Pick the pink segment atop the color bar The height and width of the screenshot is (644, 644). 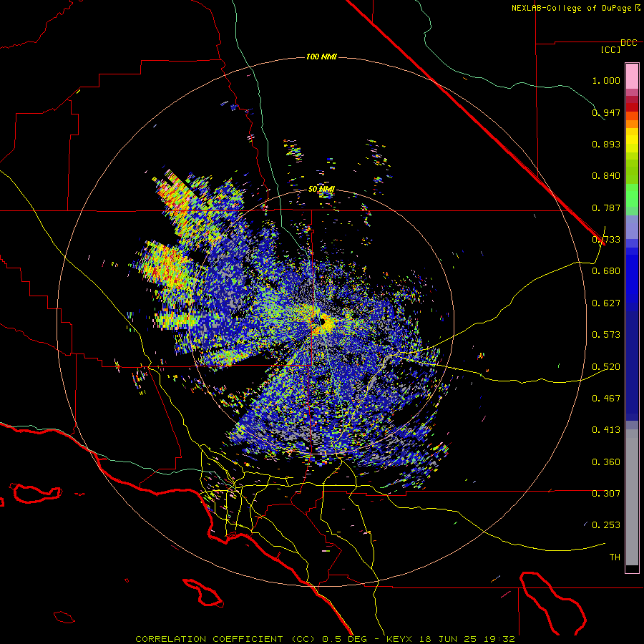click(x=632, y=76)
